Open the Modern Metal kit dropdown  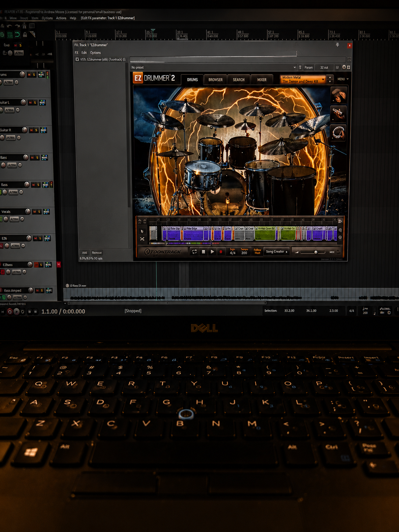click(303, 79)
